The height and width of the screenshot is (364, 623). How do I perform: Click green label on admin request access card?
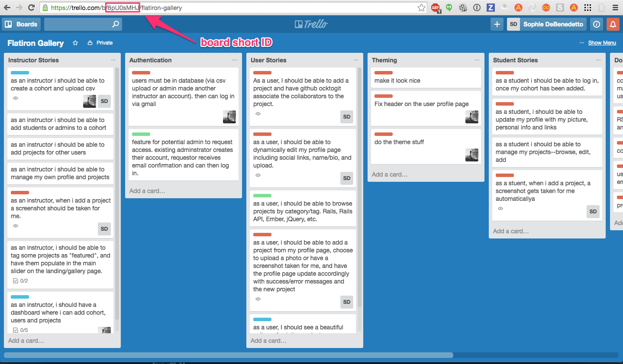[x=141, y=134]
